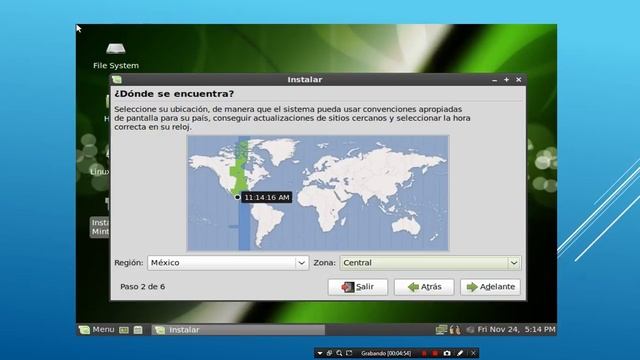Click the tray icon right of the network icon
This screenshot has height=360, width=640.
(x=455, y=329)
